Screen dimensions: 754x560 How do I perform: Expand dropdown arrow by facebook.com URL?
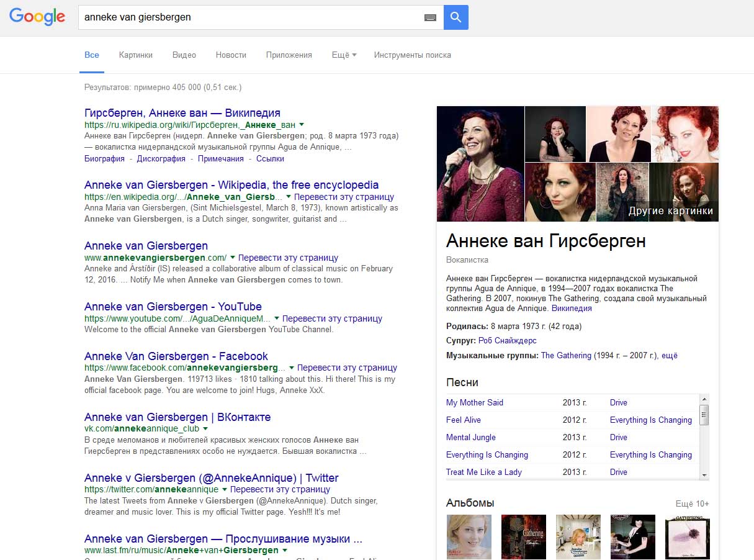tap(292, 368)
